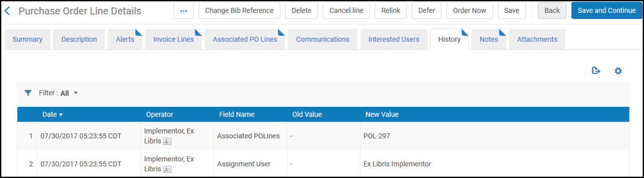Click Implementor, Ex Libris operator in row 1
This screenshot has width=644, height=178.
click(169, 136)
